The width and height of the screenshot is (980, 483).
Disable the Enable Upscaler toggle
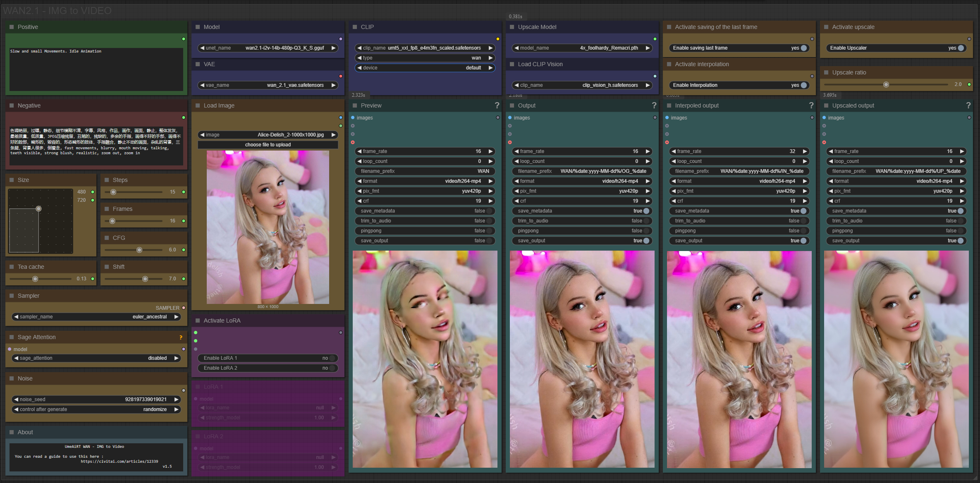pos(961,48)
